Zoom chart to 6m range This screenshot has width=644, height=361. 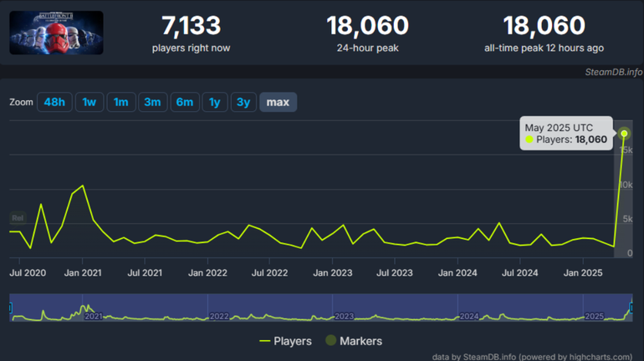tap(184, 102)
